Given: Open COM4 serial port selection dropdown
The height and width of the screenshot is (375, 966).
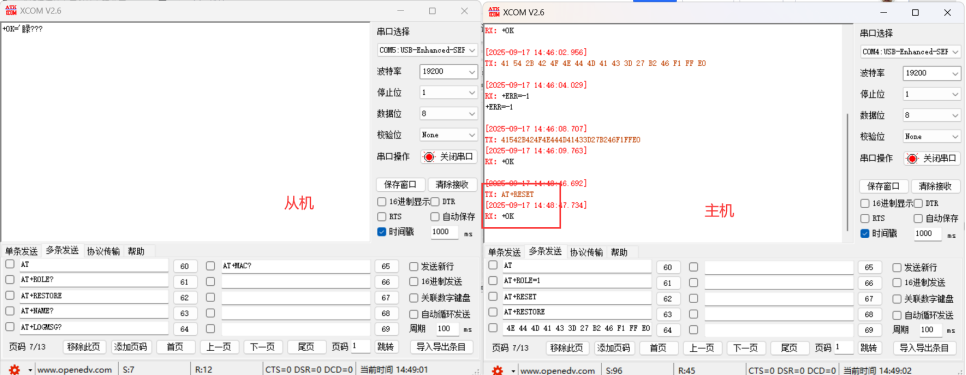Looking at the screenshot, I should tap(911, 52).
